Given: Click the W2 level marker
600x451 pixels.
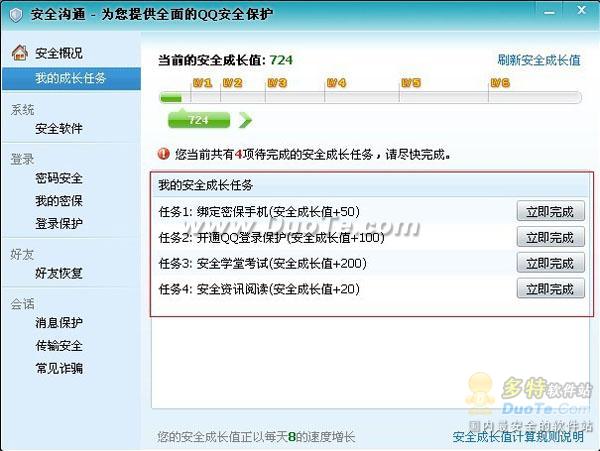Looking at the screenshot, I should click(232, 83).
